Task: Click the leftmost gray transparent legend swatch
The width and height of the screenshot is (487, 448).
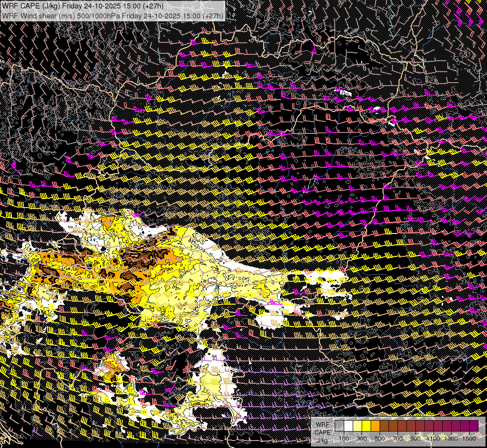Action: tap(339, 426)
